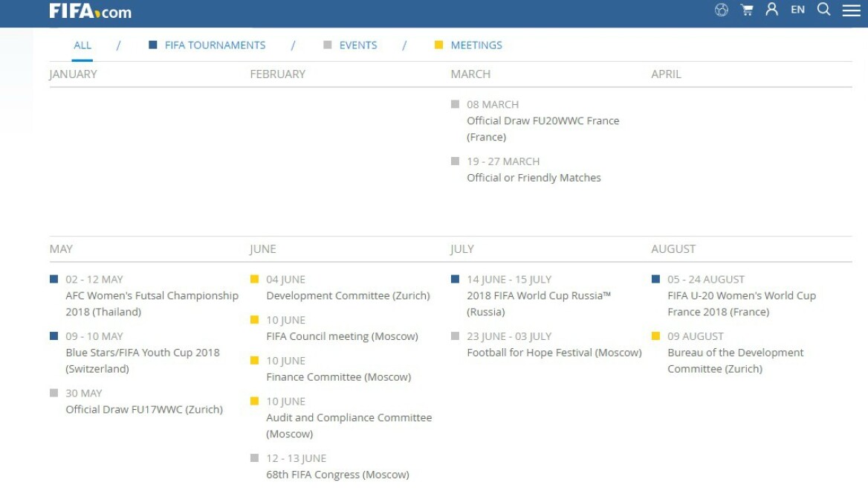Open the EN language selector
868x488 pixels.
click(x=797, y=10)
